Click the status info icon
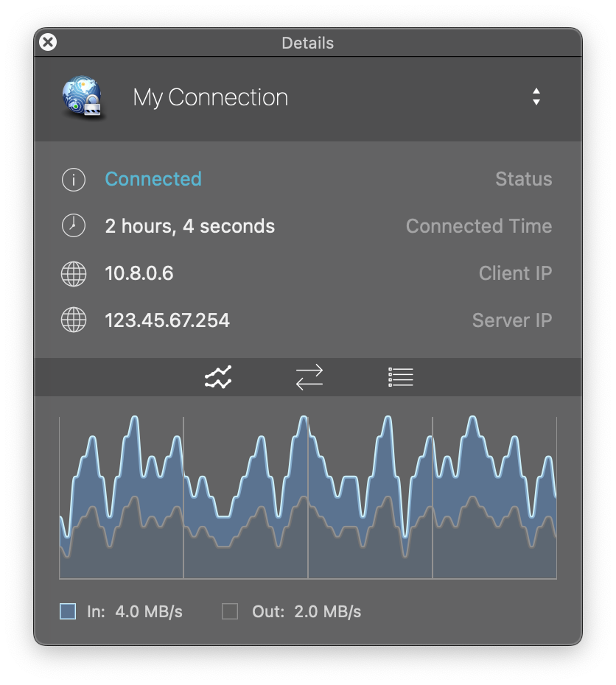Screen dimensions: 616x685 coord(74,179)
